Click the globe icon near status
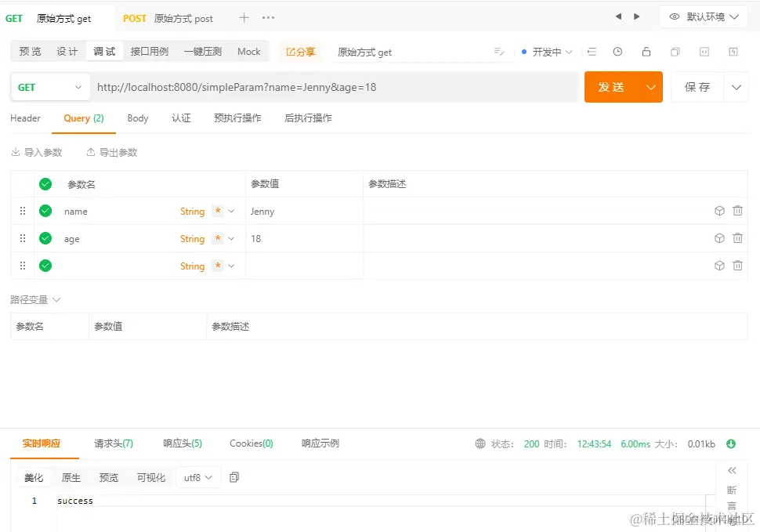Screen dimensions: 760x532 (x=480, y=443)
